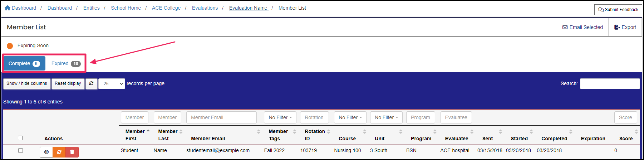
Task: Sort by Member Email column arrow
Action: (x=259, y=131)
